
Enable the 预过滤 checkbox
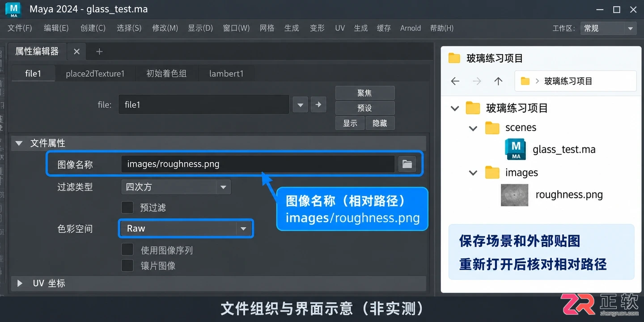click(x=127, y=208)
